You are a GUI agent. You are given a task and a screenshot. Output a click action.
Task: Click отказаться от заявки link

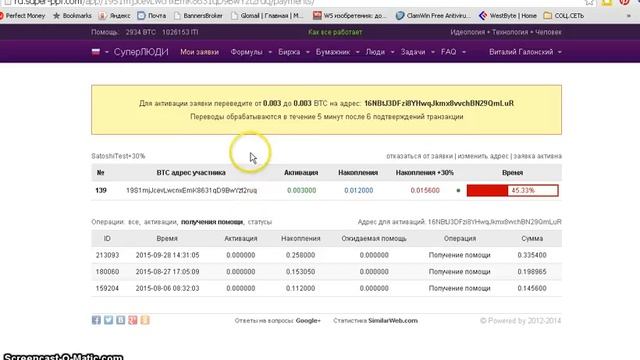420,156
